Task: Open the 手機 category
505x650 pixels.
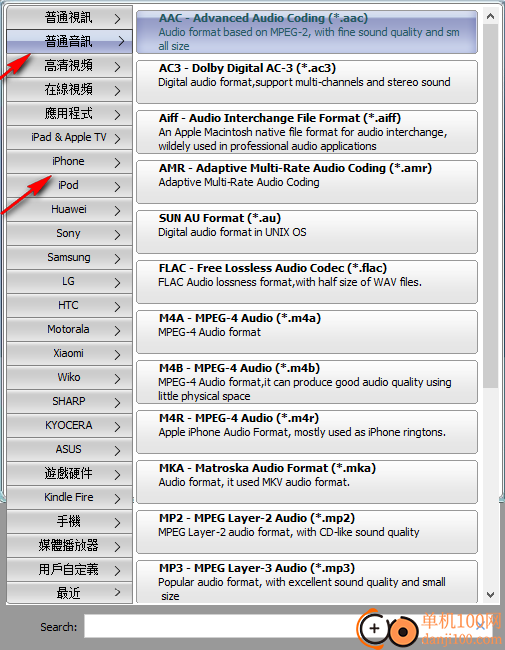Action: (70, 521)
